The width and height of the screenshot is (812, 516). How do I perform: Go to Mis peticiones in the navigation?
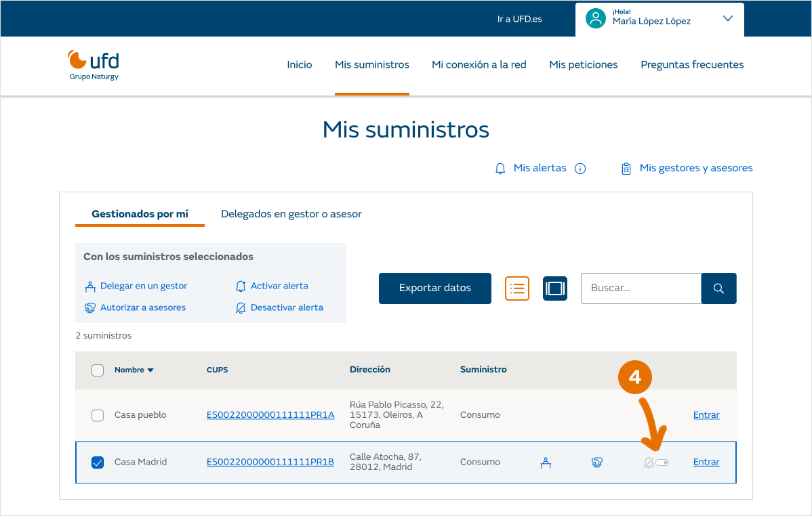pyautogui.click(x=584, y=65)
